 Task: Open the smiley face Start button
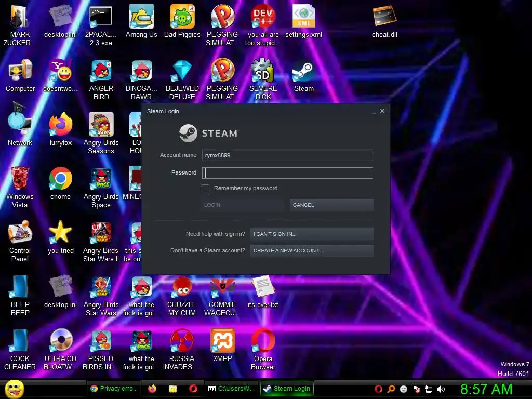click(x=14, y=389)
